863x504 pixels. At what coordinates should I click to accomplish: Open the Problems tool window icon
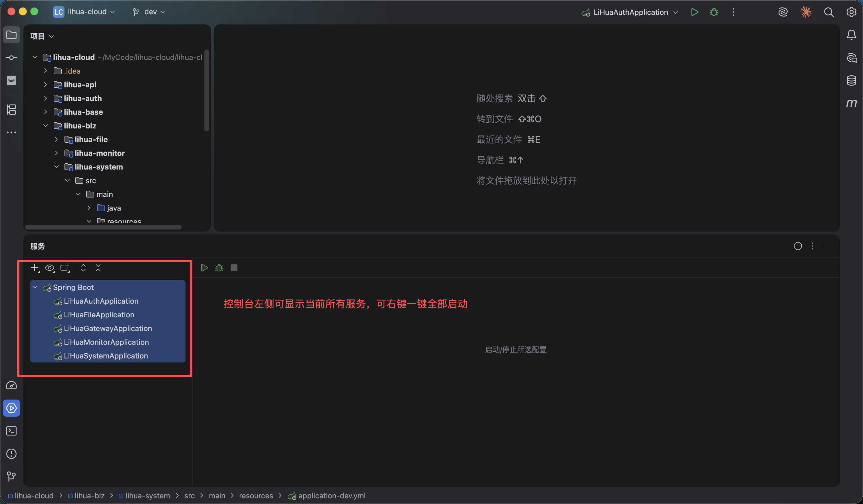(x=11, y=454)
